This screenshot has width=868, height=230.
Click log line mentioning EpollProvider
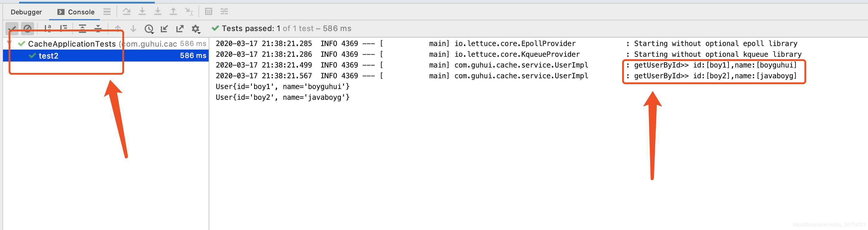[506, 44]
